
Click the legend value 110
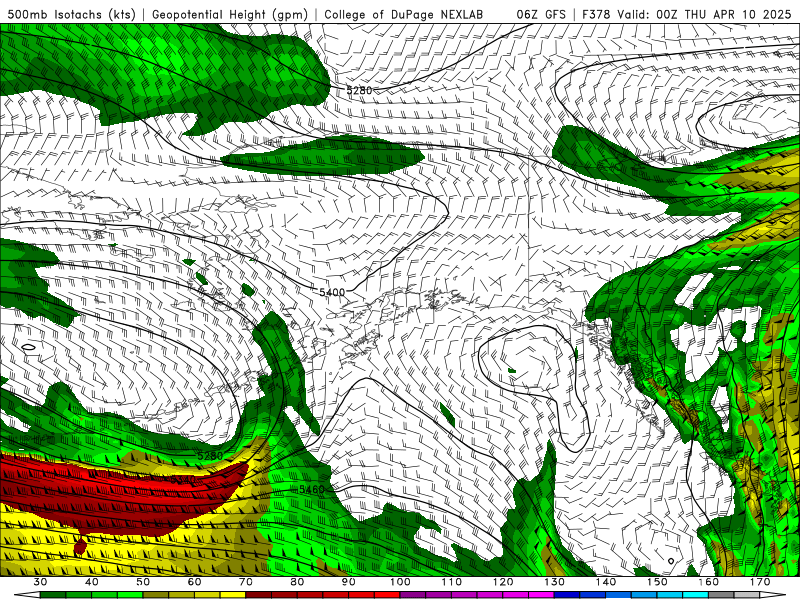point(452,582)
